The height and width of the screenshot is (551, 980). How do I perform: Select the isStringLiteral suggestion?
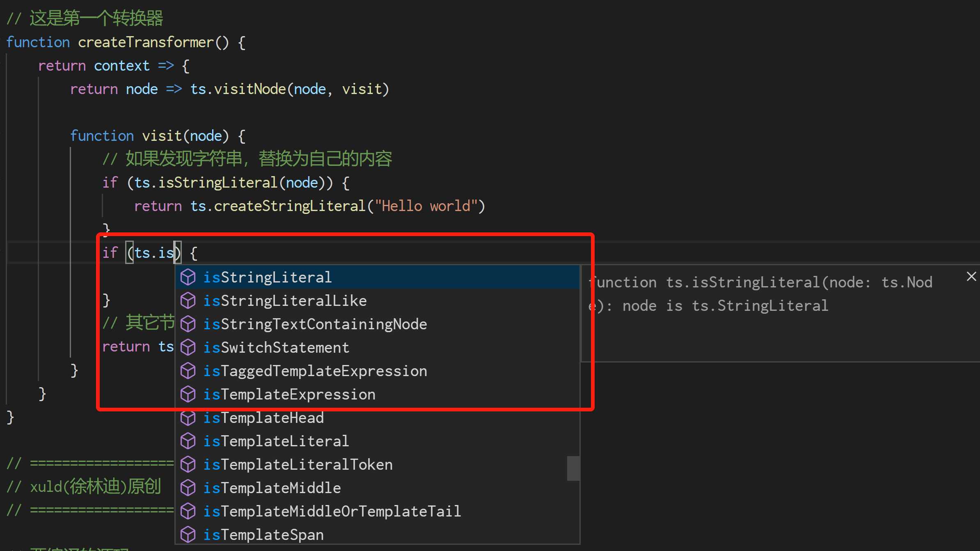[378, 277]
